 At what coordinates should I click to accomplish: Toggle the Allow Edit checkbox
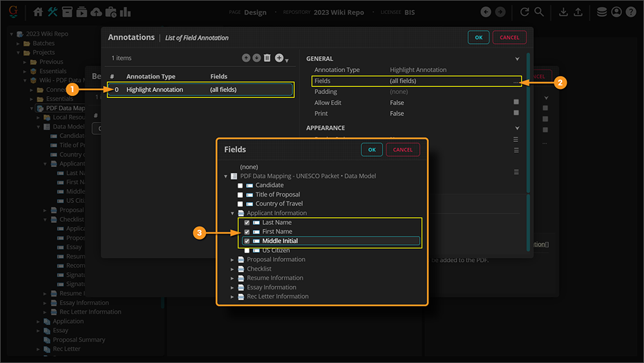pos(516,103)
